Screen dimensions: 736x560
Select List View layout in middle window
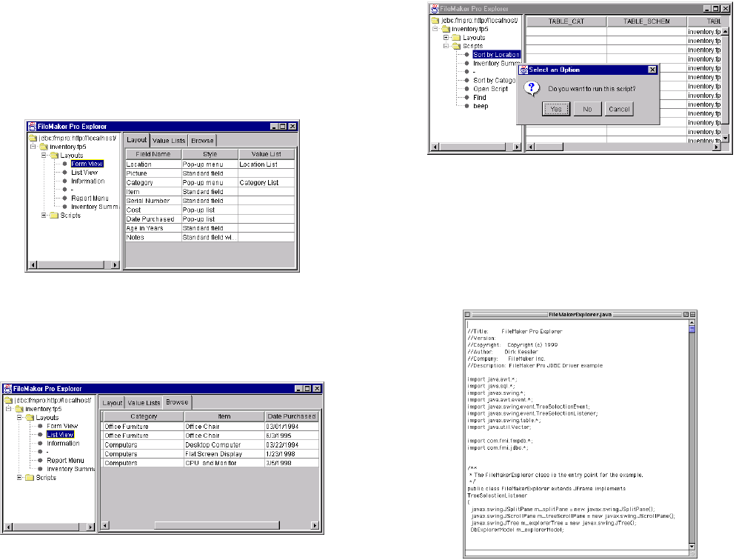coord(84,173)
